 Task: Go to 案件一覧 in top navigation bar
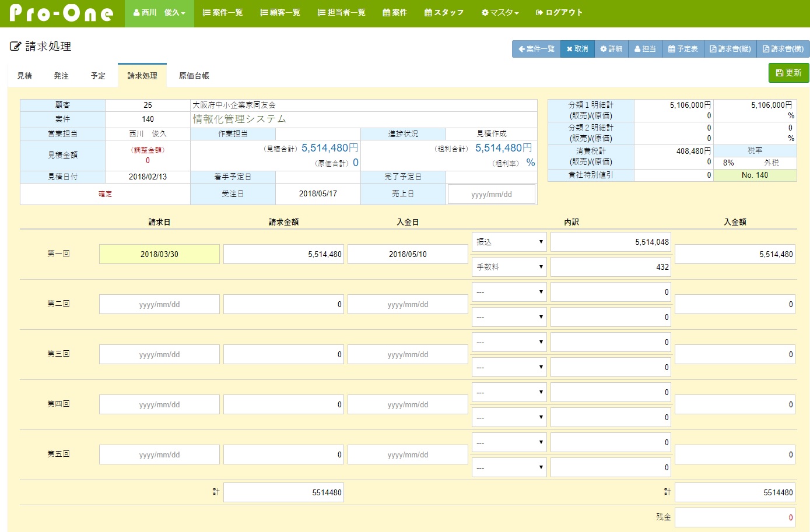pyautogui.click(x=223, y=13)
